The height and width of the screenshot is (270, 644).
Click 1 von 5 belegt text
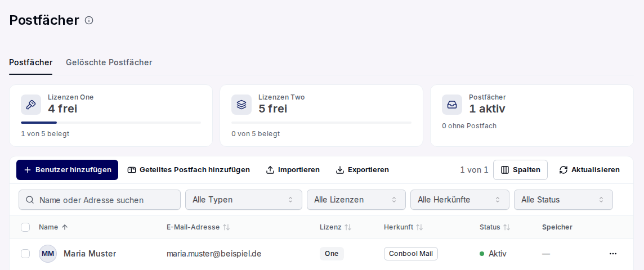45,134
